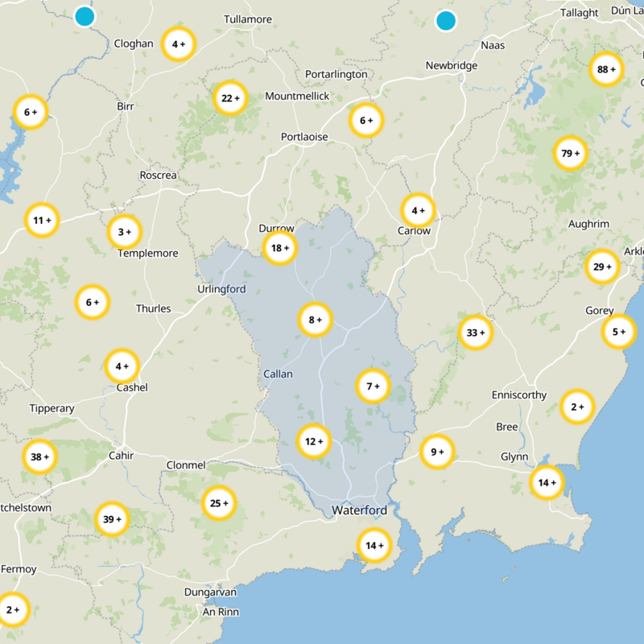Click the Thurles label
Image resolution: width=644 pixels, height=644 pixels.
click(x=153, y=308)
